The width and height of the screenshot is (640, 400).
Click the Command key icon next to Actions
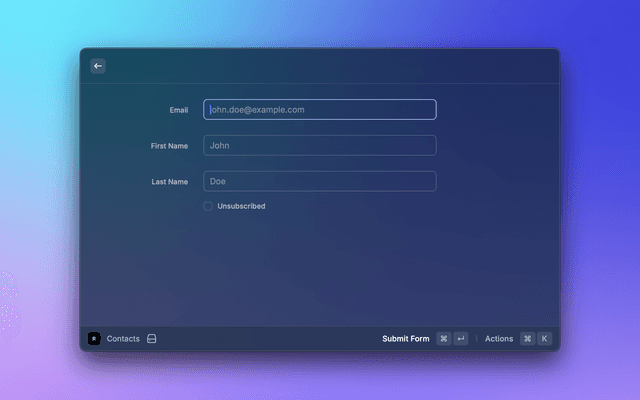527,339
